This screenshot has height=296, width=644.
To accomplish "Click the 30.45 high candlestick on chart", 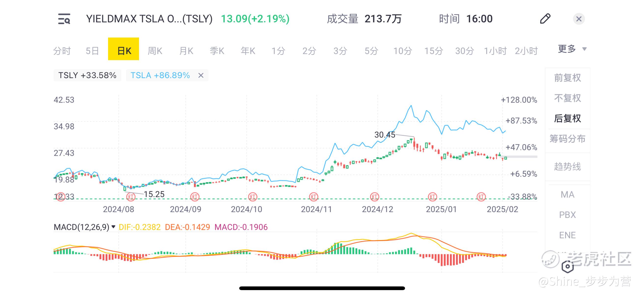I will point(414,144).
